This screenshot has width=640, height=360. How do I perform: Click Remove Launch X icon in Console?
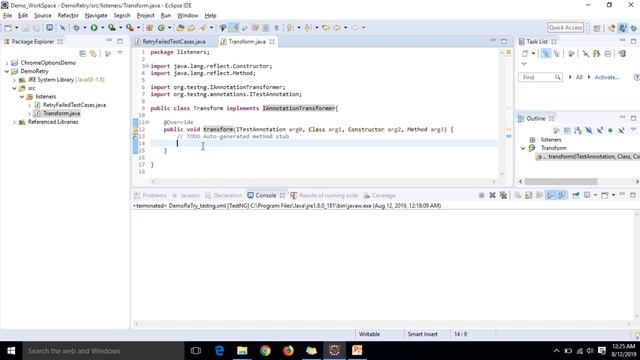point(492,196)
